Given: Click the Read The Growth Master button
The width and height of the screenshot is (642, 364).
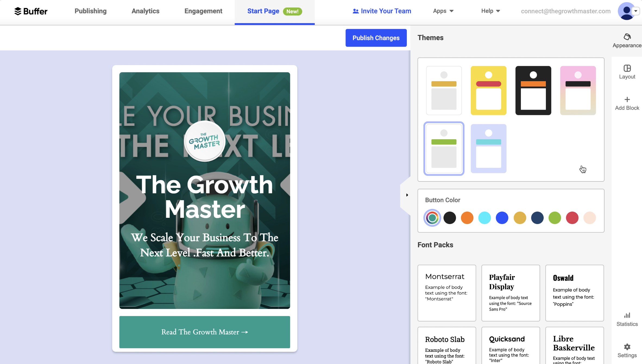Looking at the screenshot, I should pos(204,332).
